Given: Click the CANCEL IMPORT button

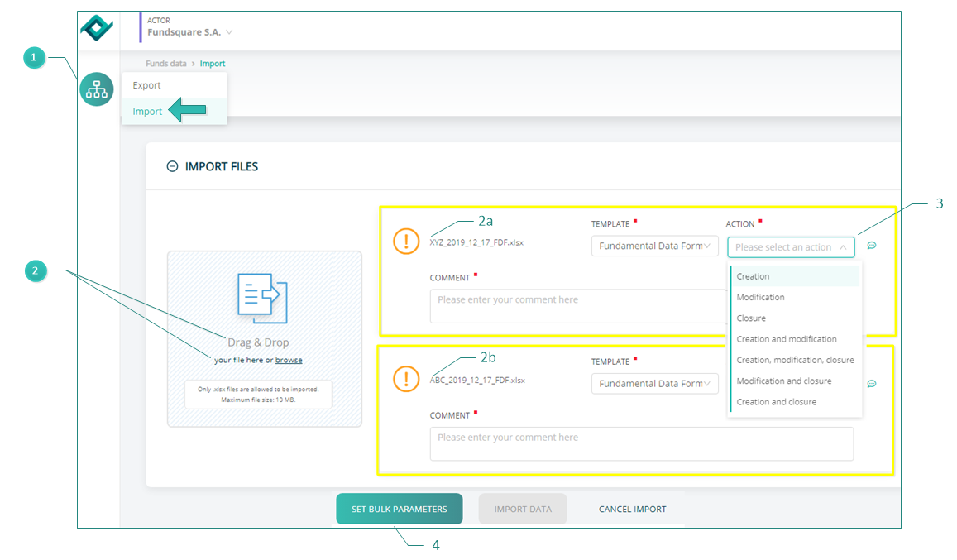Looking at the screenshot, I should point(632,509).
